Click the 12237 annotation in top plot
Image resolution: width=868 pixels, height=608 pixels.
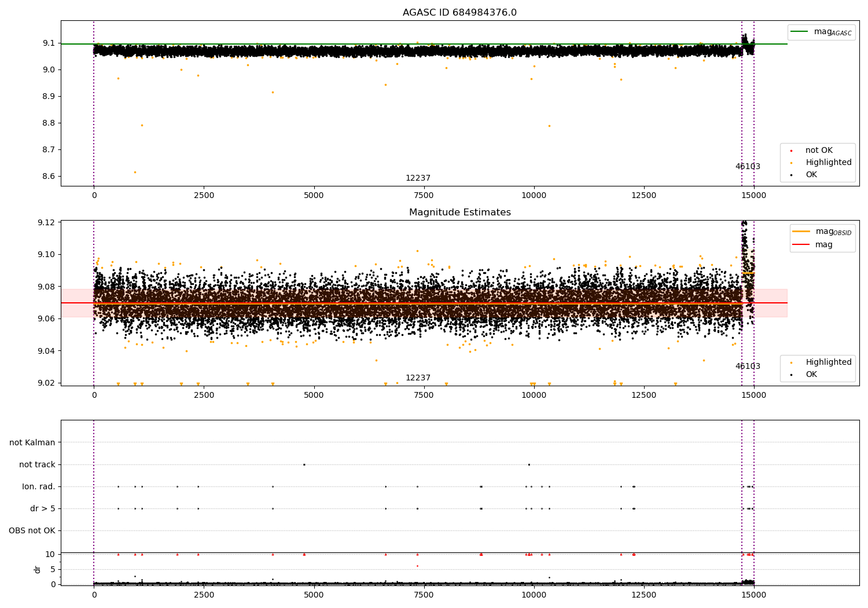click(418, 178)
